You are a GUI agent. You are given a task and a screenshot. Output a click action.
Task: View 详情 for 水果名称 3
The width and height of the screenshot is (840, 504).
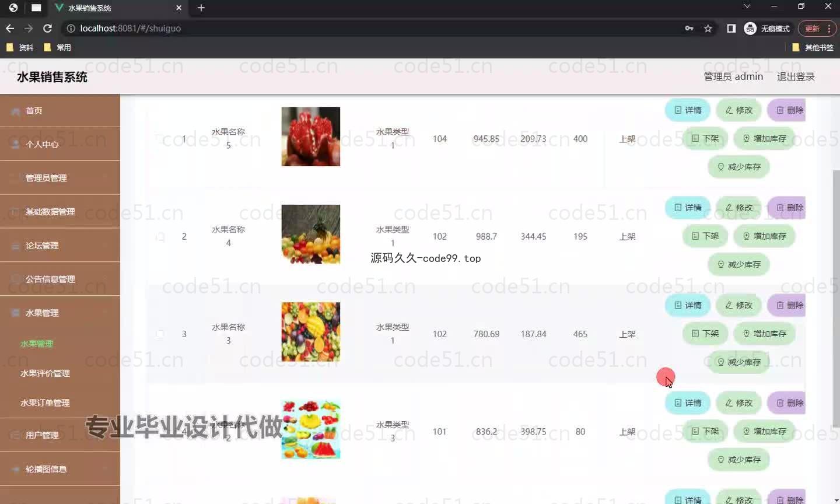pos(688,305)
